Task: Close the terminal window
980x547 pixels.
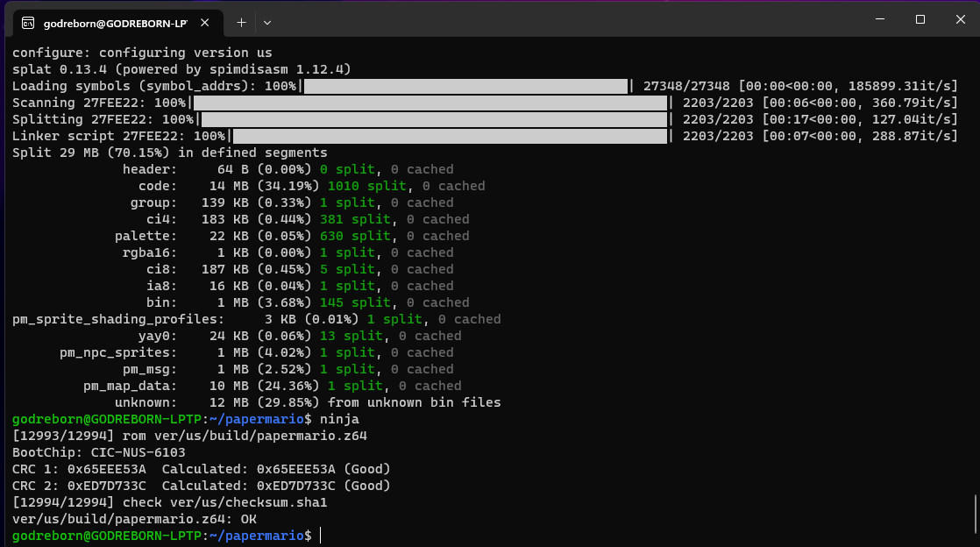Action: [x=960, y=19]
